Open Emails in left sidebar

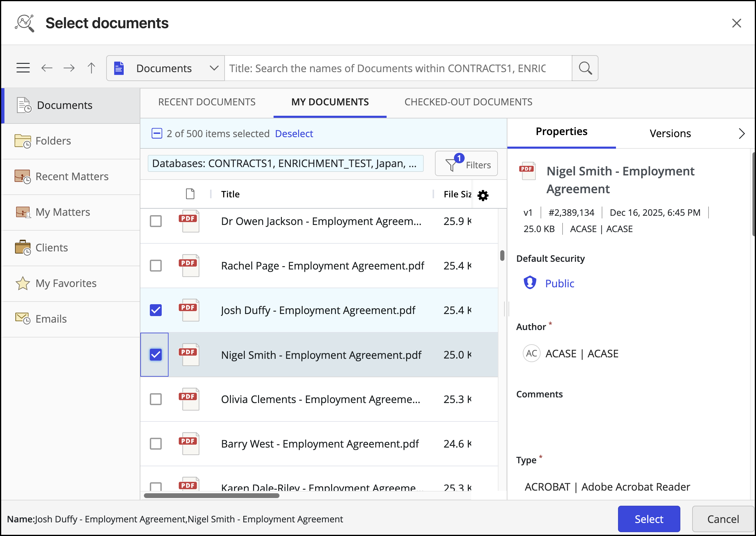click(51, 319)
